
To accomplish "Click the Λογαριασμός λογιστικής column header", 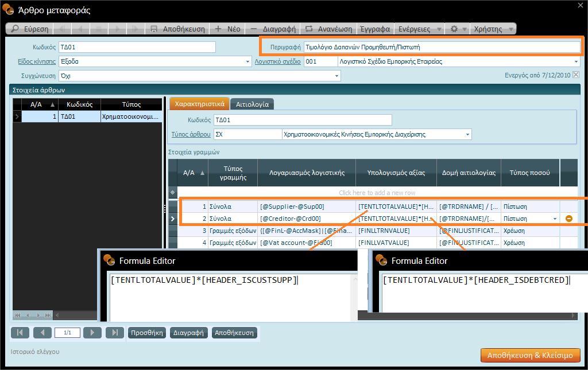I will coord(307,173).
